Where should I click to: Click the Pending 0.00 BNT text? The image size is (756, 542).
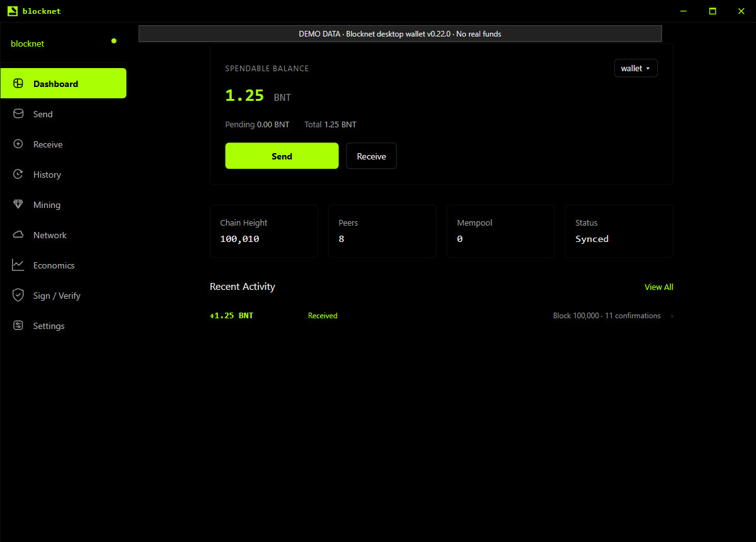[x=257, y=125]
